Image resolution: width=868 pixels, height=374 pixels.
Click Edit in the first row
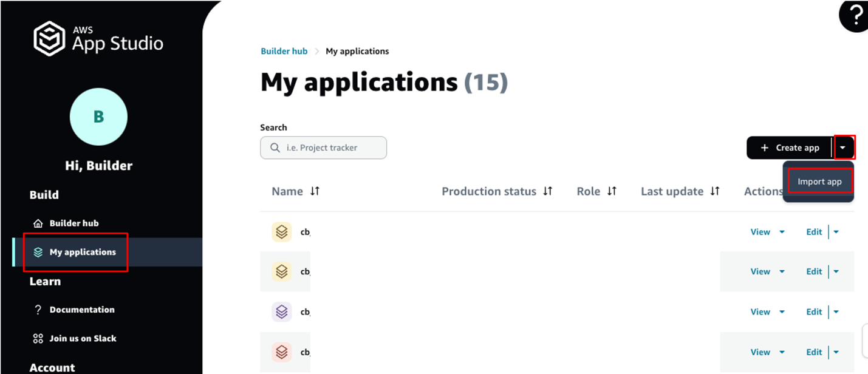click(x=814, y=232)
